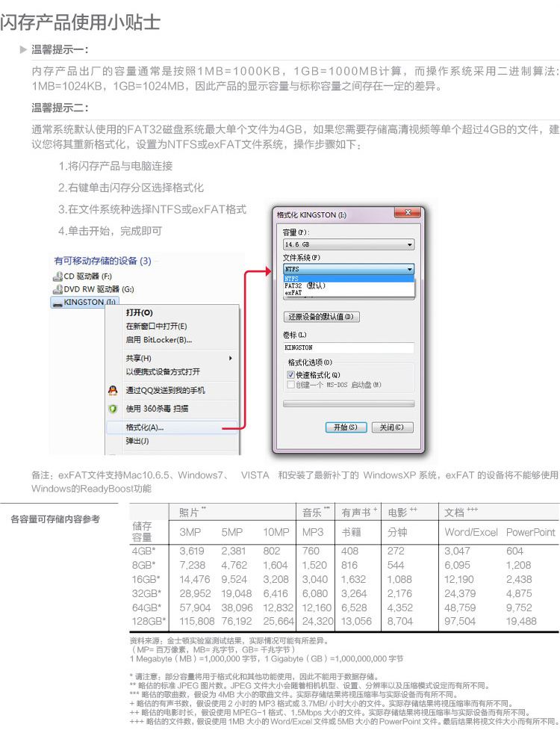Image resolution: width=560 pixels, height=739 pixels.
Task: Click the QQ penguin icon in context menu
Action: [113, 390]
